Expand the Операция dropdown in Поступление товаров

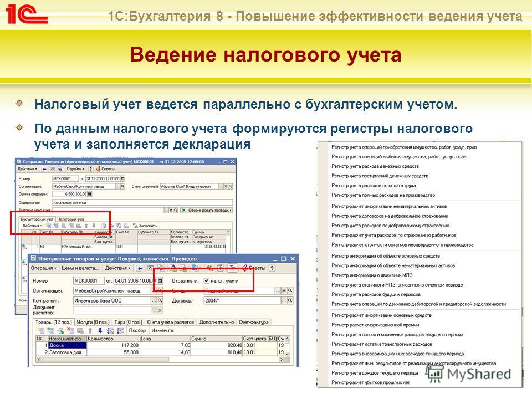pos(44,268)
